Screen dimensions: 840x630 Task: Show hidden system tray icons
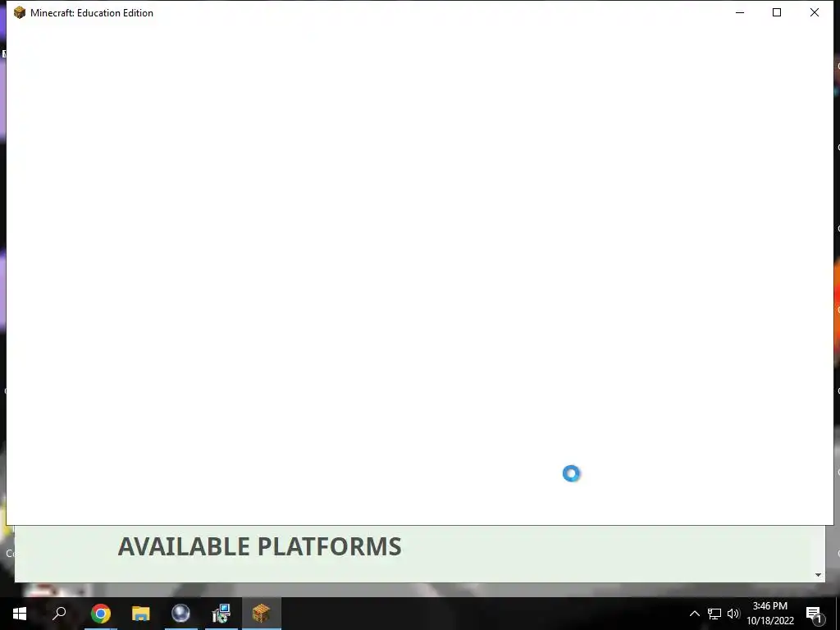pyautogui.click(x=694, y=614)
